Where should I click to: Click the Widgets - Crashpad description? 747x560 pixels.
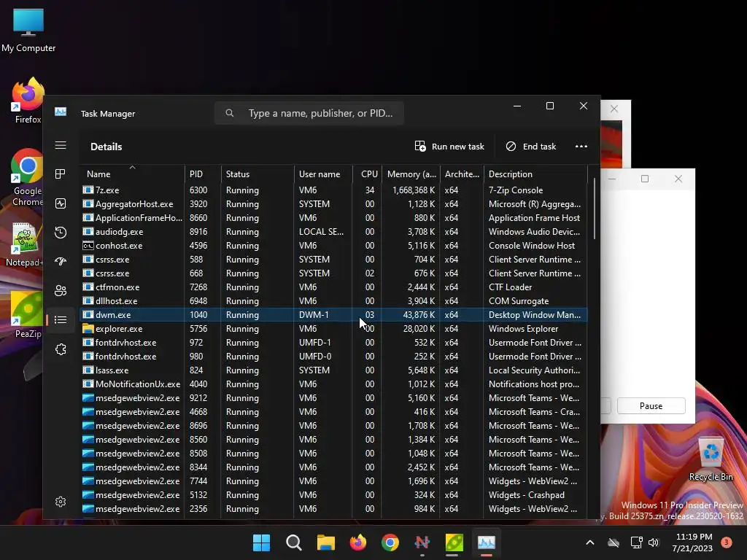pos(527,495)
